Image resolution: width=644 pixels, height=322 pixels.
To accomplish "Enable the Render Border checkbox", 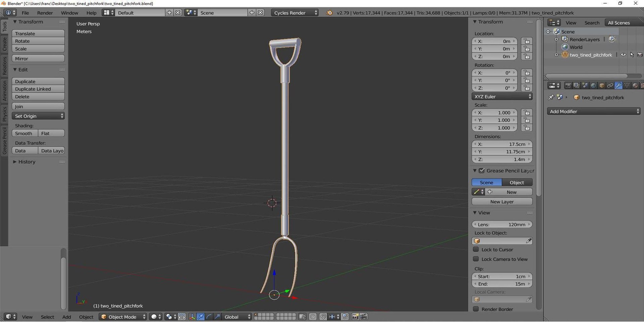I will (x=476, y=309).
